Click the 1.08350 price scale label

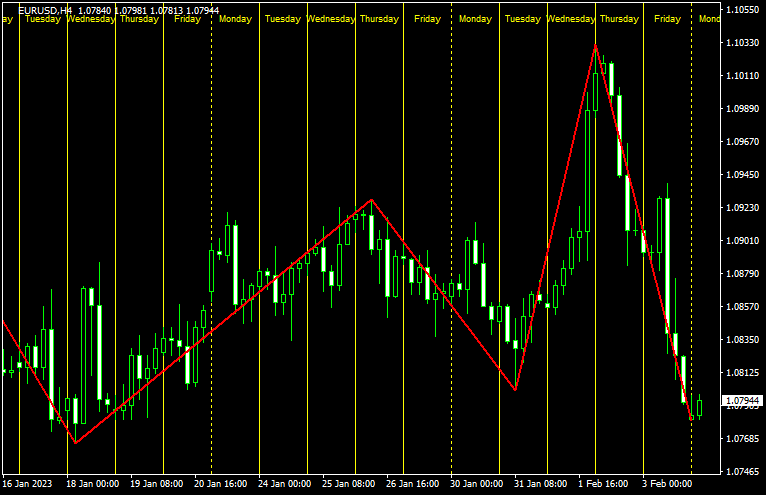pyautogui.click(x=741, y=340)
